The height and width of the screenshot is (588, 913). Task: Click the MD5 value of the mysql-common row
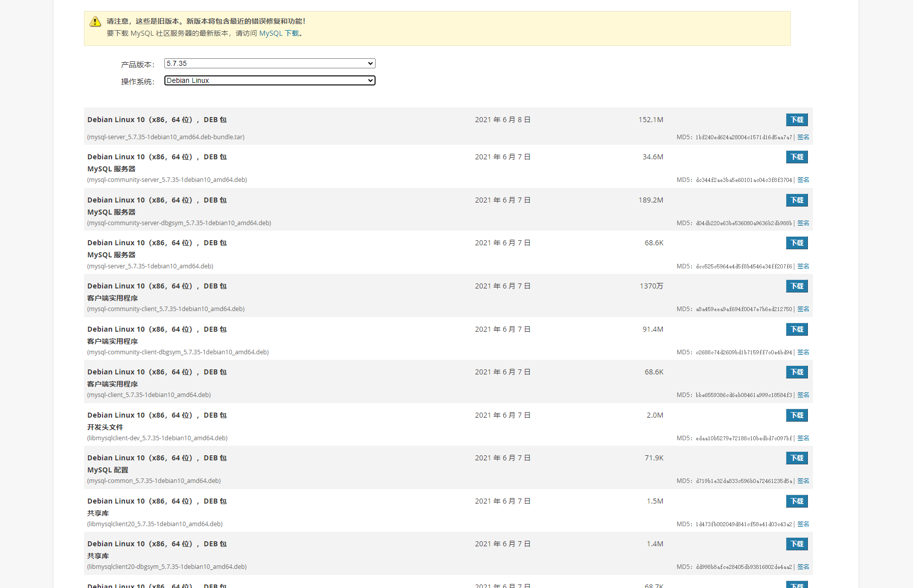744,481
